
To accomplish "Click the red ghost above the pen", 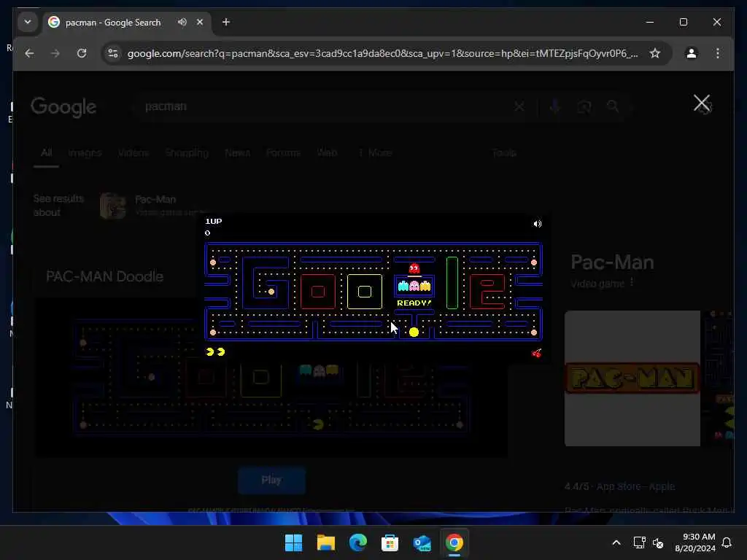I will pos(414,268).
